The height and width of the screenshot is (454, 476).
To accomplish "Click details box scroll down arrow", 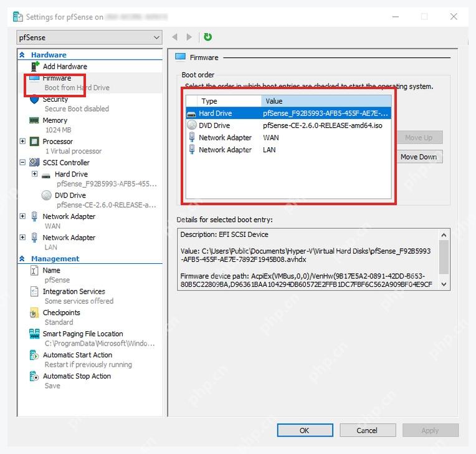I will [444, 284].
